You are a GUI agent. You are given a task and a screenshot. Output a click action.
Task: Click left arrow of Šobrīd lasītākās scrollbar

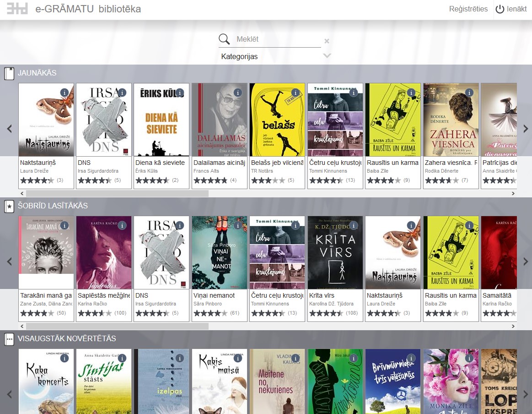[22, 327]
